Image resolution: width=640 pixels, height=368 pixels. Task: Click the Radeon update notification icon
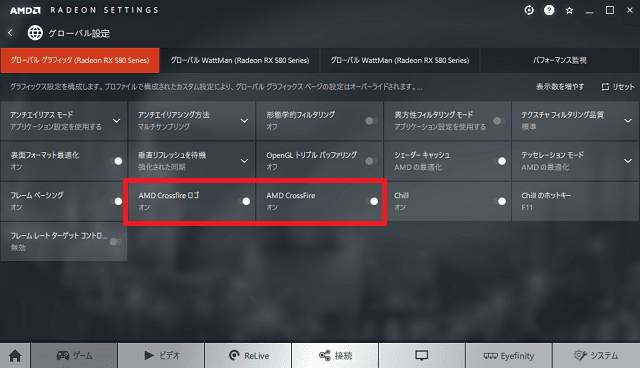point(529,10)
